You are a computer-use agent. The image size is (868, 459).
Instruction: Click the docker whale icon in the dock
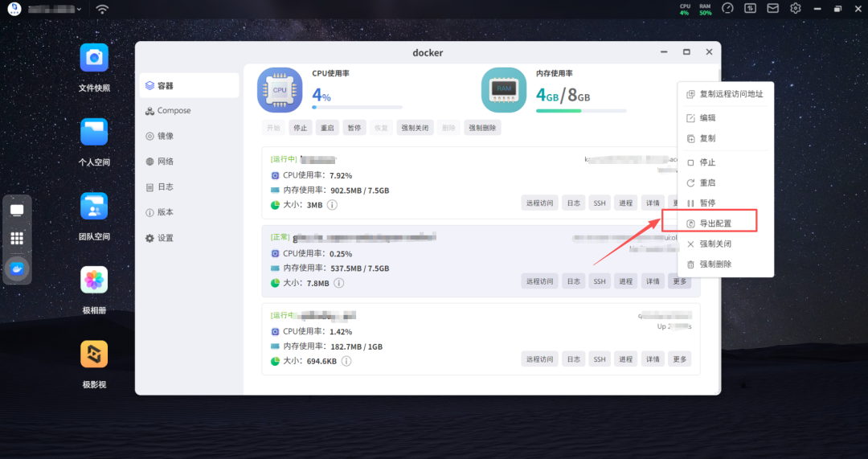click(17, 269)
